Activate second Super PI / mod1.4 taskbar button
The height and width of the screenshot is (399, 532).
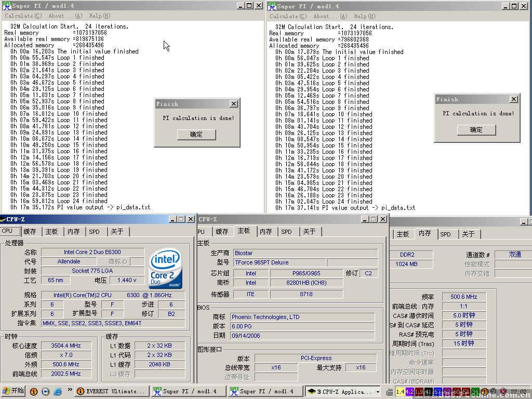click(265, 392)
